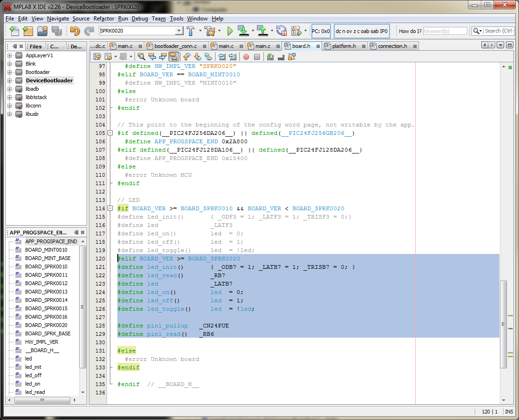Click the Build Project hammer icon

[x=191, y=31]
